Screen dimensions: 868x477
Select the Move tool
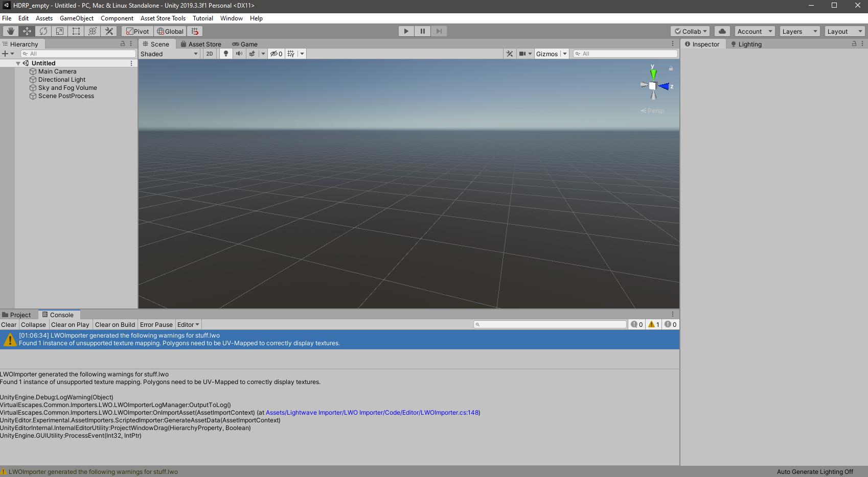tap(27, 31)
